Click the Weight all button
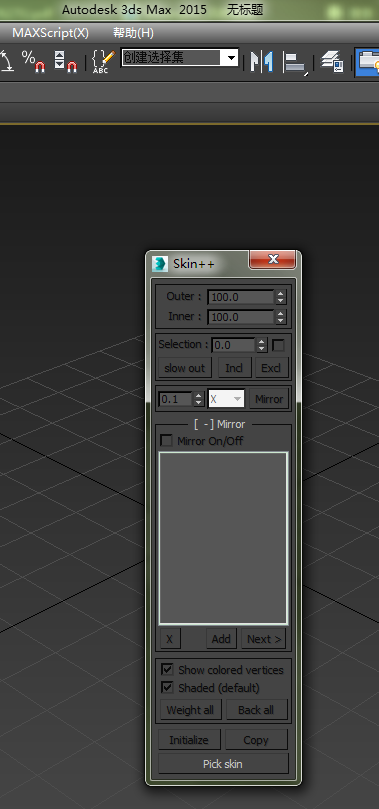The image size is (379, 809). point(190,710)
